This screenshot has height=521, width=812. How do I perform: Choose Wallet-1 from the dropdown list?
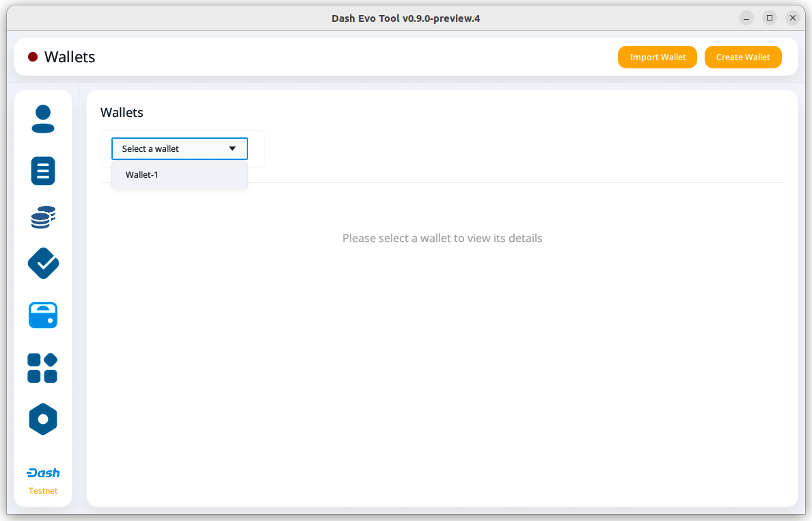(x=142, y=175)
